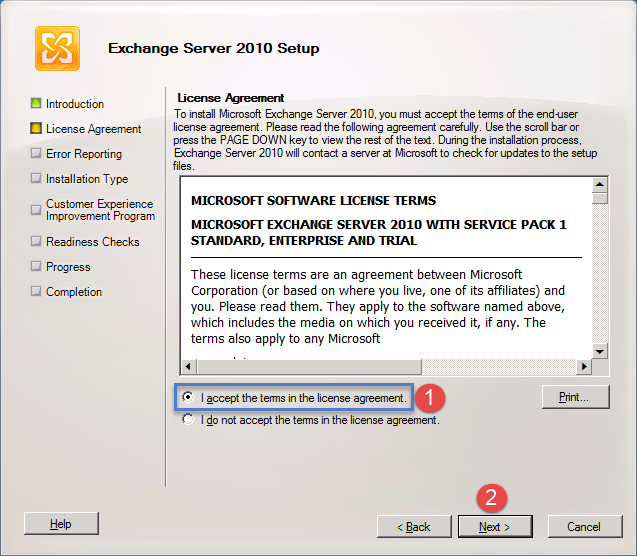Go back with the < Back button
Screen dimensions: 637x556
click(x=414, y=527)
